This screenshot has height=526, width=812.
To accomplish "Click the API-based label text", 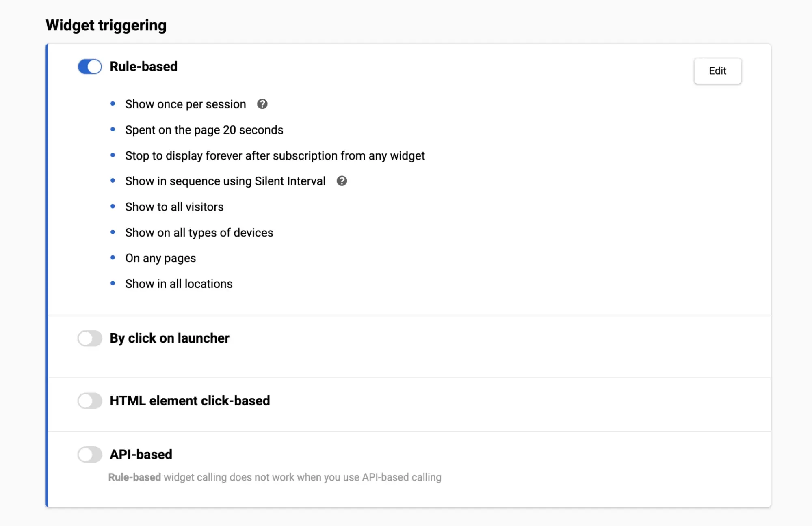I will tap(141, 455).
